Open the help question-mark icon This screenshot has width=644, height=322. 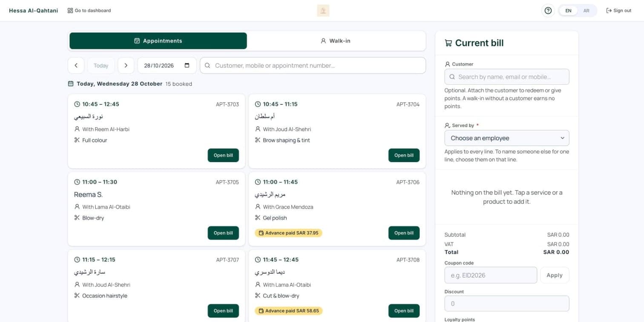coord(548,11)
